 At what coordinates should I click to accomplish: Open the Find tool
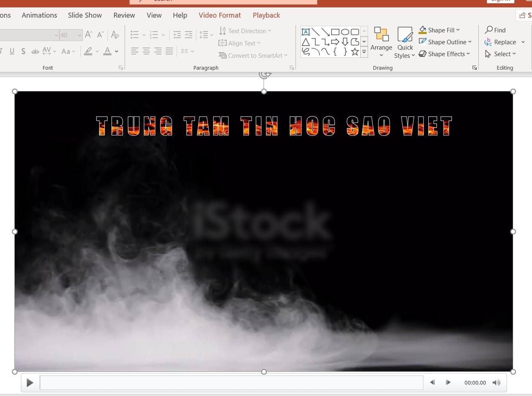[x=495, y=30]
